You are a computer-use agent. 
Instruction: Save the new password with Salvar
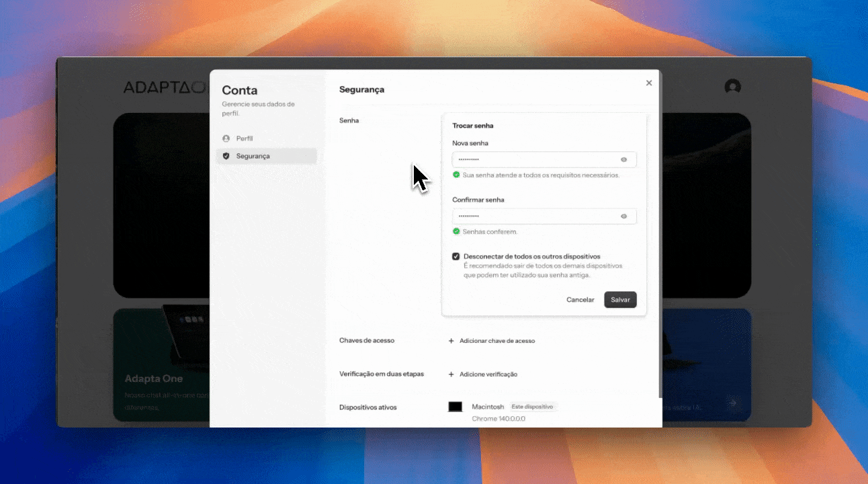tap(619, 300)
